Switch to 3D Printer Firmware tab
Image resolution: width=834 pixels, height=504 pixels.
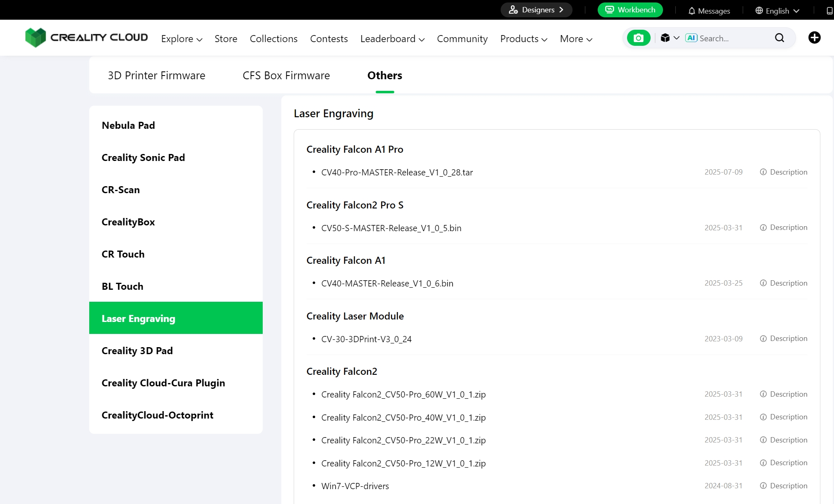click(156, 76)
